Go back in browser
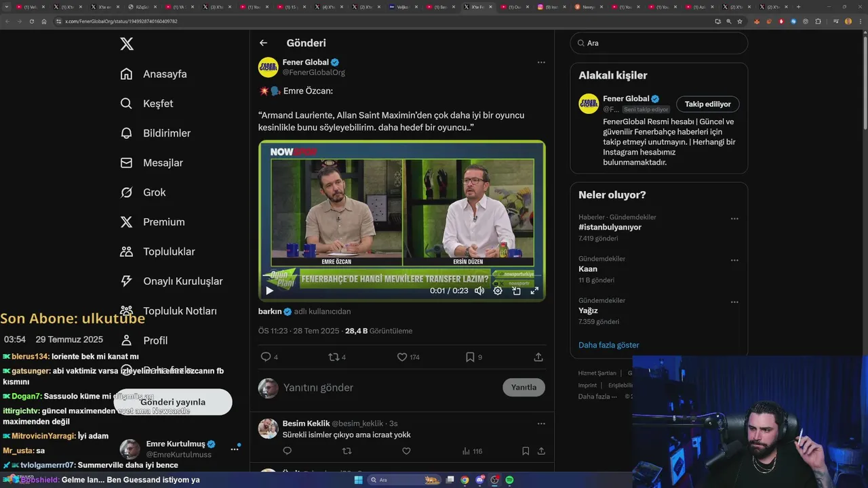Screen dimensions: 868x488 (7, 21)
